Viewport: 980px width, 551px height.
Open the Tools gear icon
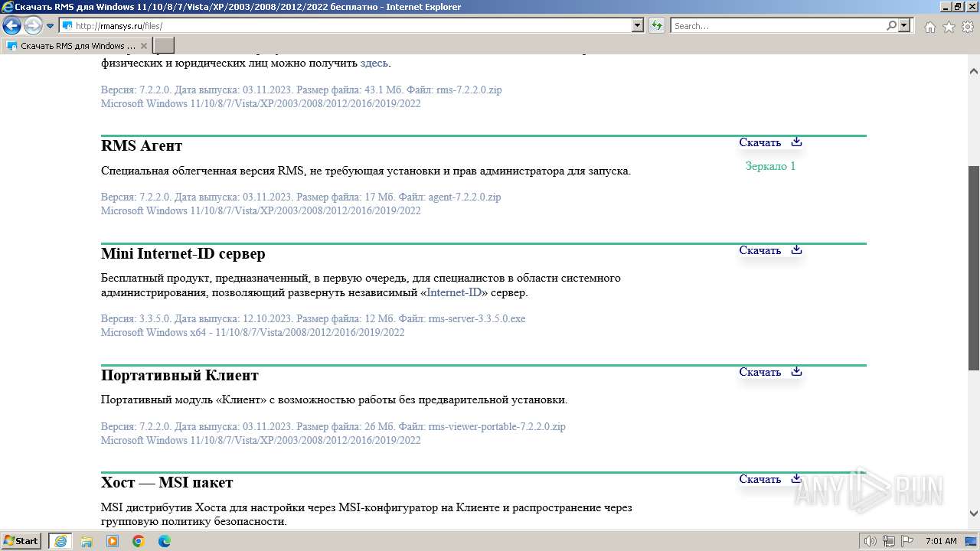(x=967, y=27)
